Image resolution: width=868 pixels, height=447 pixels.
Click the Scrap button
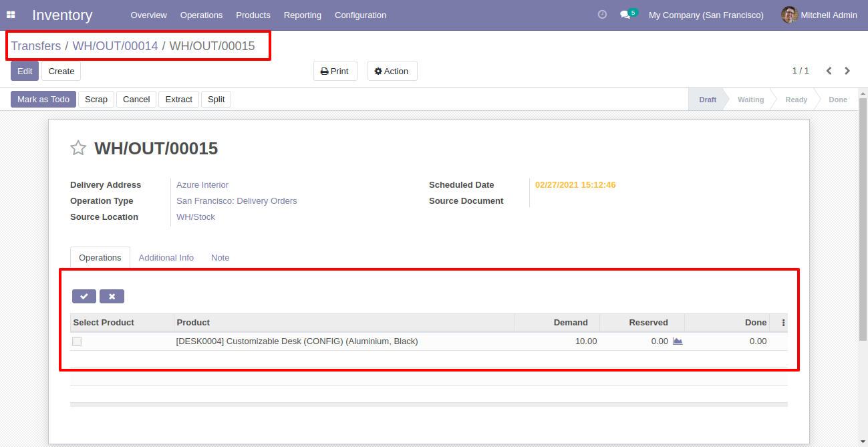tap(96, 99)
